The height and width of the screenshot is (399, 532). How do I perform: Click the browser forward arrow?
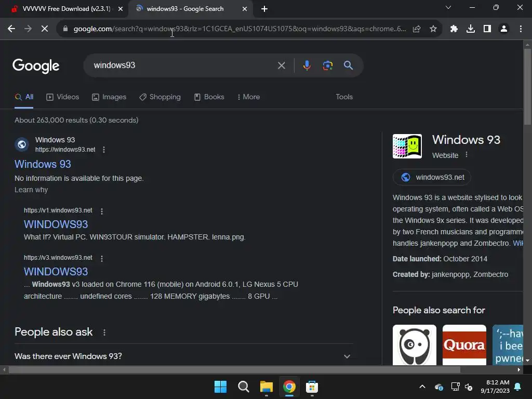(x=28, y=29)
